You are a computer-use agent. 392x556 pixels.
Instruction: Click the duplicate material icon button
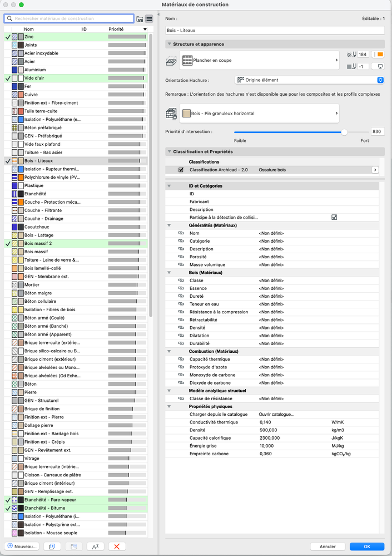(52, 547)
